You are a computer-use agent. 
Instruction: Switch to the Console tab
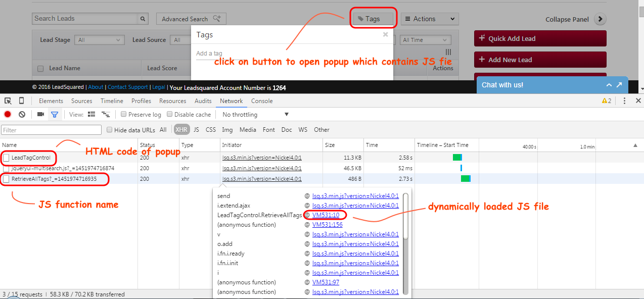coord(262,101)
